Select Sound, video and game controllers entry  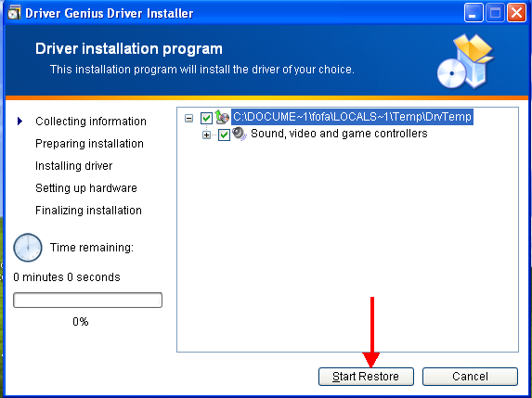(339, 134)
